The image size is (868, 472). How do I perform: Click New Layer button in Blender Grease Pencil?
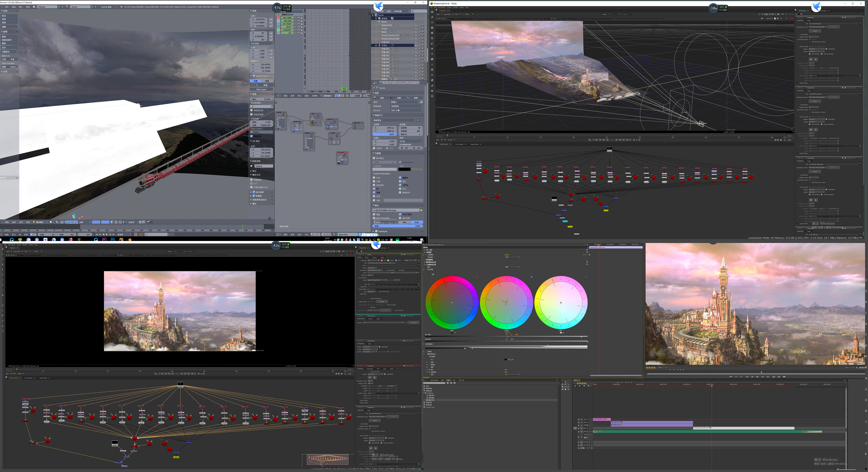point(261,89)
